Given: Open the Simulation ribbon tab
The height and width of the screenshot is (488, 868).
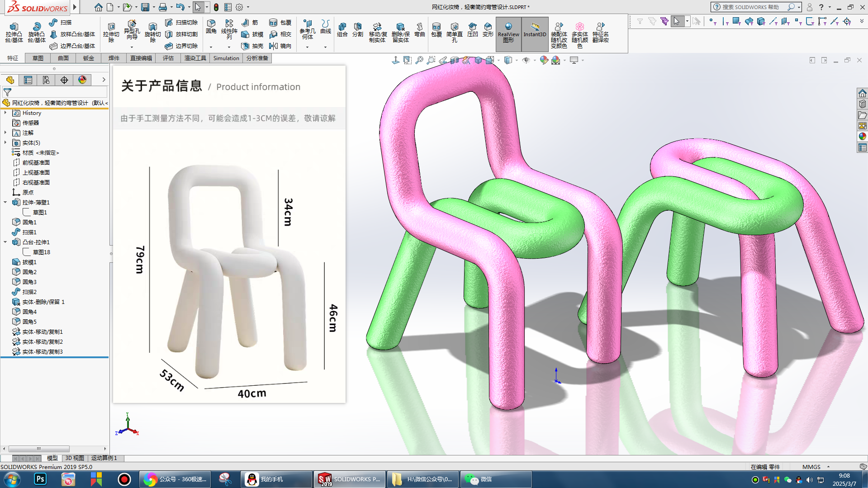Looking at the screenshot, I should click(x=226, y=58).
